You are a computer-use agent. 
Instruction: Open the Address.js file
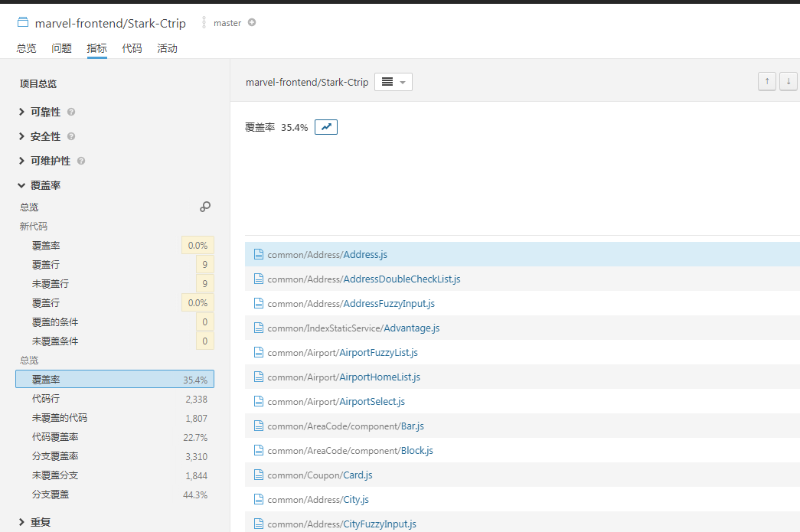tap(365, 255)
